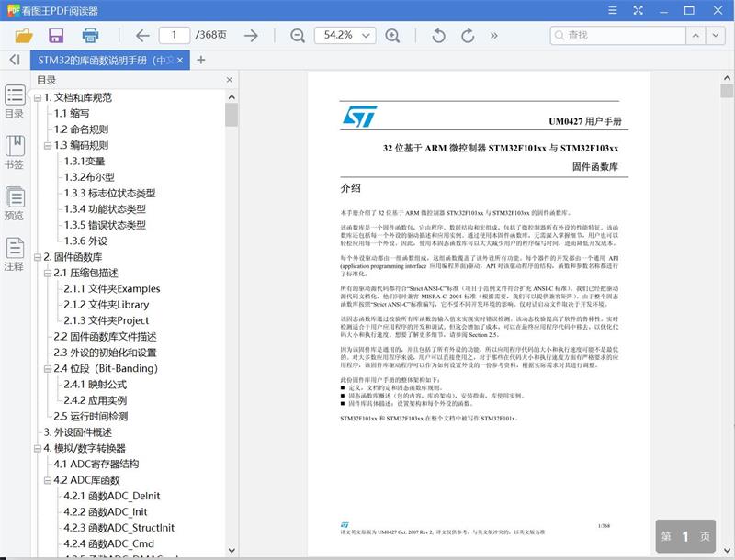Jump to 1.2 命名规则 in outline
The image size is (735, 560).
coord(81,129)
